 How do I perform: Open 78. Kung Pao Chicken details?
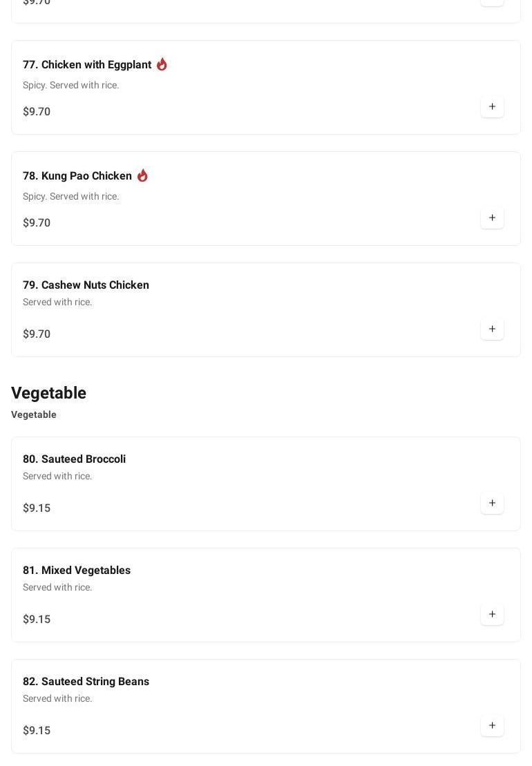77,176
